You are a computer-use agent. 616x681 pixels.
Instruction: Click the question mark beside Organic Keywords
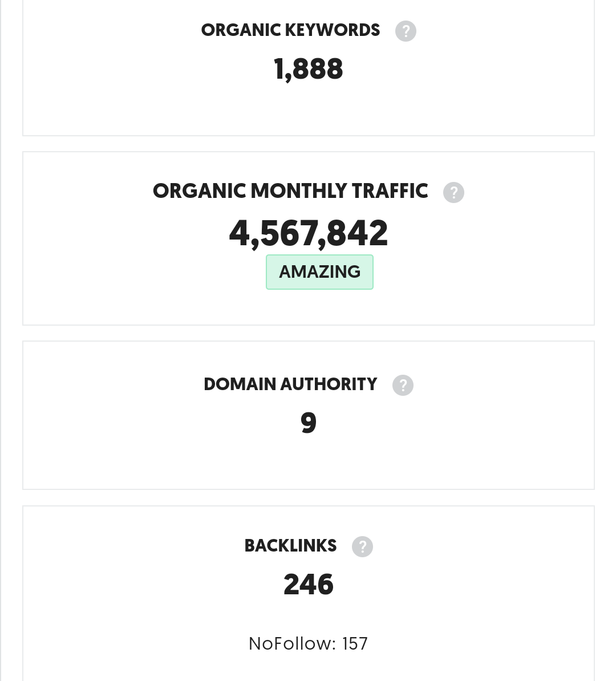coord(406,31)
